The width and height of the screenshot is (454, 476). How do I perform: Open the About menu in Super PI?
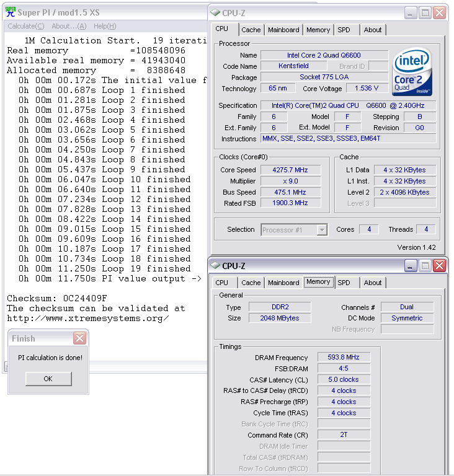69,26
